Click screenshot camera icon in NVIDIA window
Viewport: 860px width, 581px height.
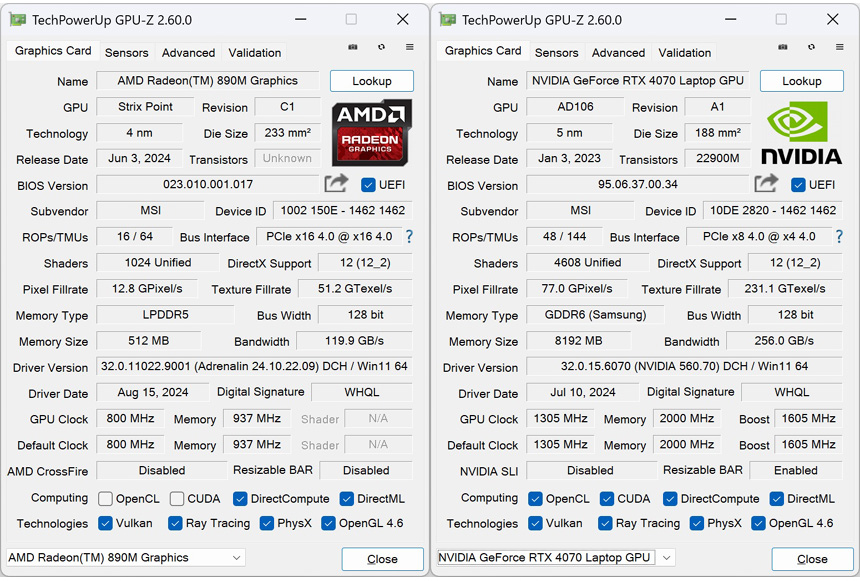click(783, 47)
